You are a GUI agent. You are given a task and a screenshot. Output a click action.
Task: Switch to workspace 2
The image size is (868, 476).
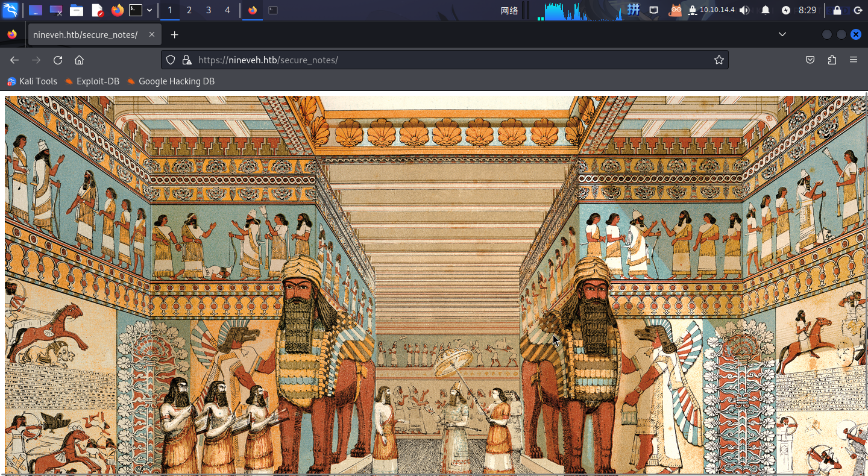pyautogui.click(x=189, y=10)
